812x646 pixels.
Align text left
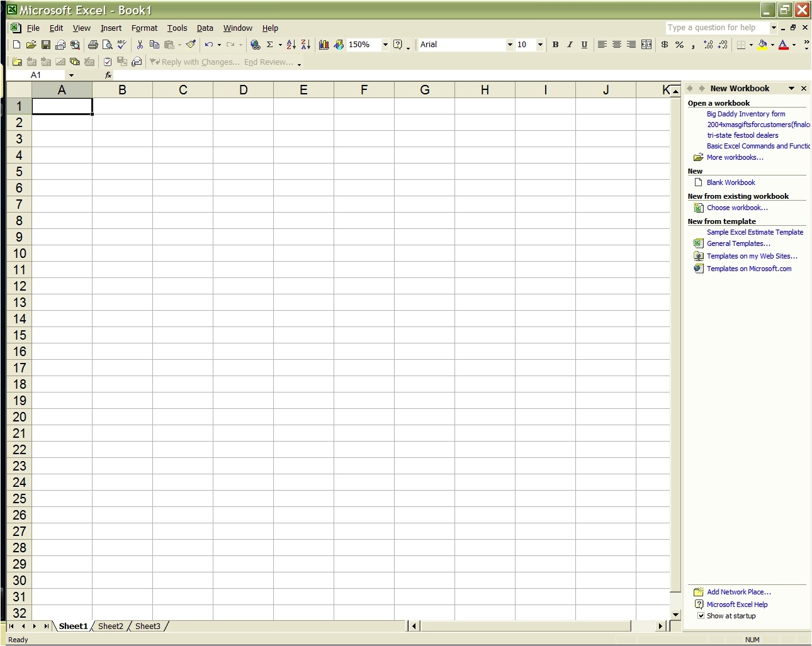pos(602,45)
